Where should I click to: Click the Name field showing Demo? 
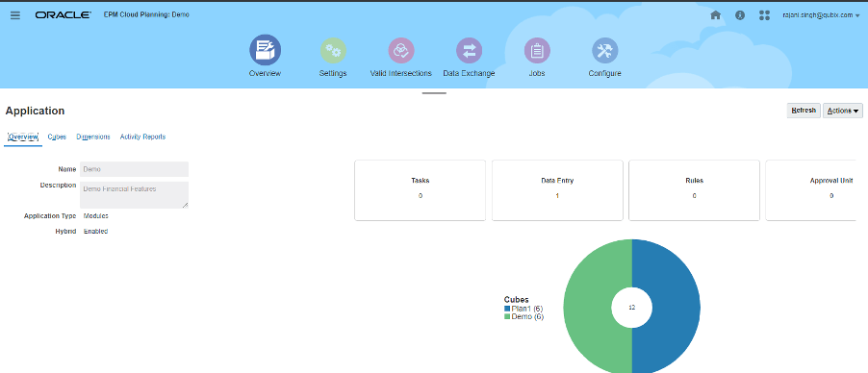pos(135,169)
